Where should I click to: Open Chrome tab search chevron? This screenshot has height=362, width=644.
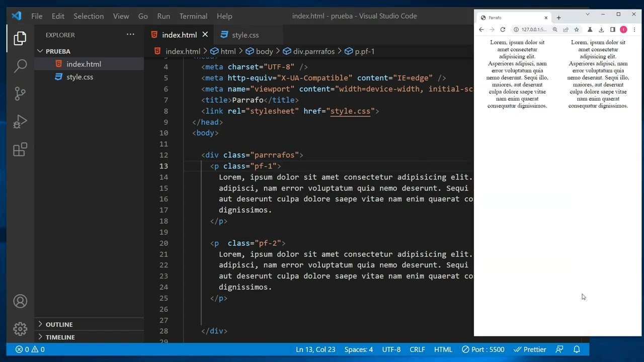[587, 14]
